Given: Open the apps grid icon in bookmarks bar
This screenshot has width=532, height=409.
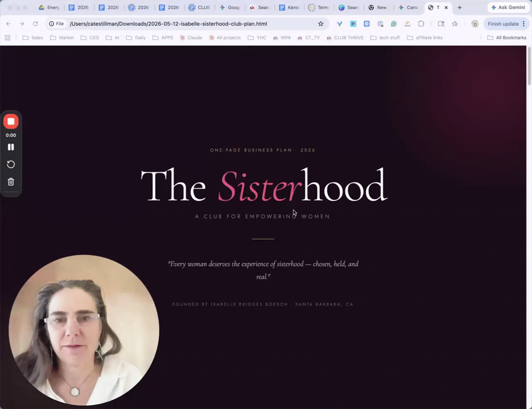Looking at the screenshot, I should [x=7, y=37].
